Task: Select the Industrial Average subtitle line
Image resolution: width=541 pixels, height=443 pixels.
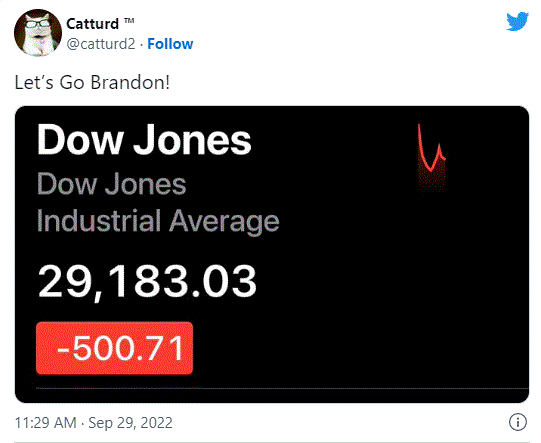Action: pos(158,221)
